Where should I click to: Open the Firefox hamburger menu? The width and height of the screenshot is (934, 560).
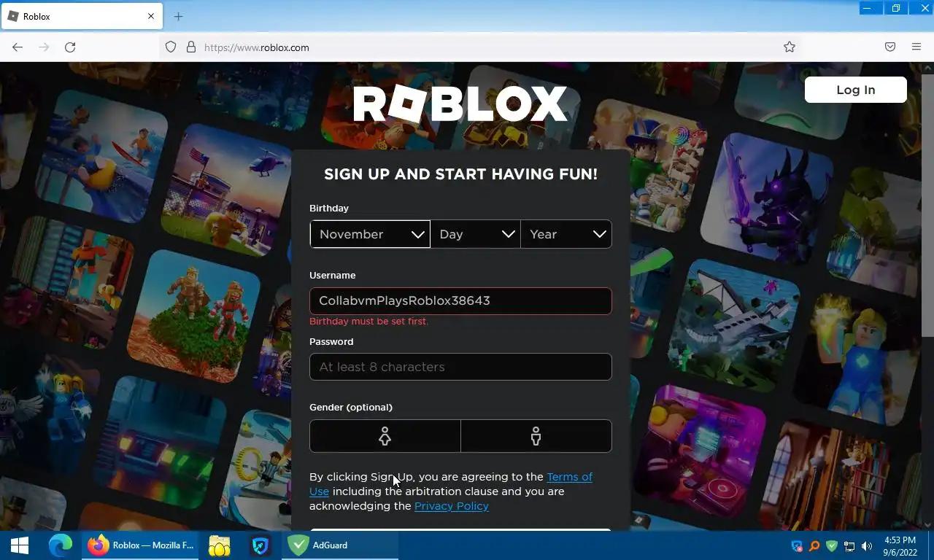click(916, 47)
